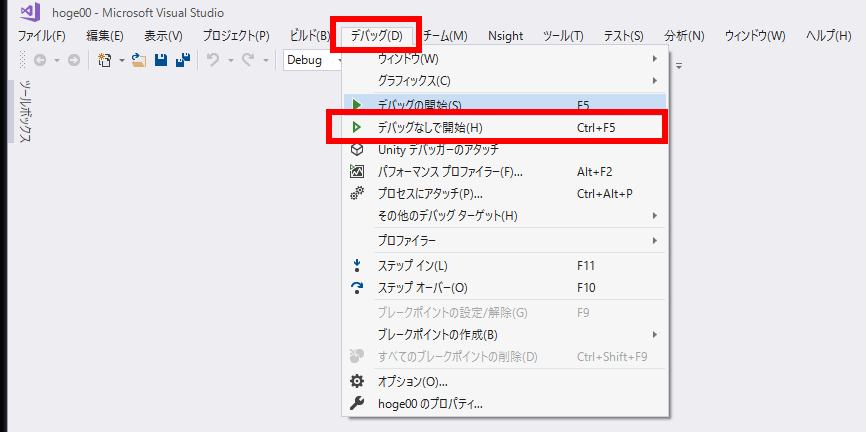Click the Ctrl+F5 shortcut text
866x432 pixels.
[x=596, y=128]
